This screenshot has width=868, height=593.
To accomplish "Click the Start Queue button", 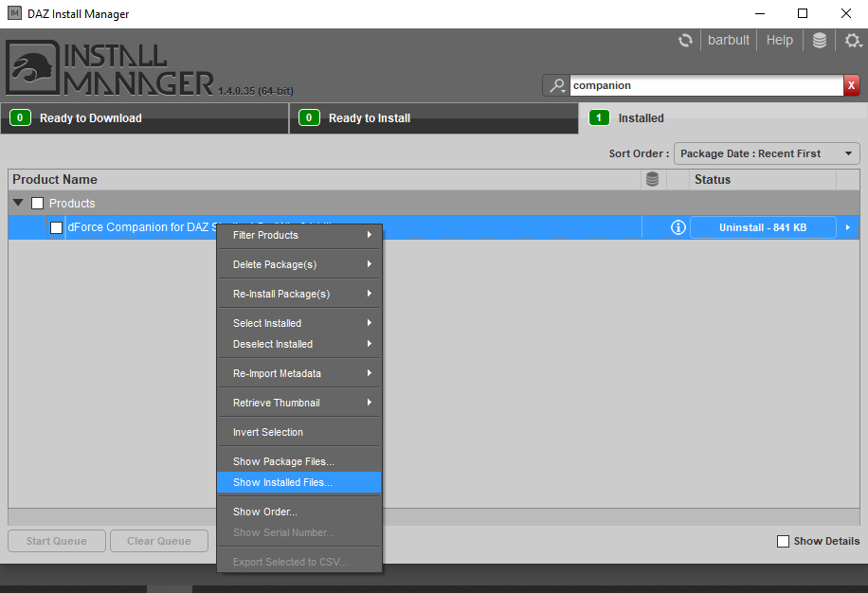I will click(x=57, y=541).
